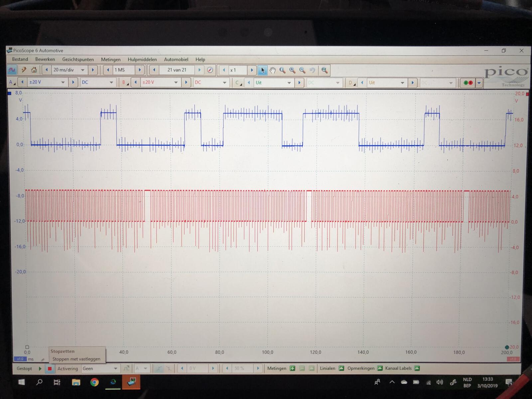Click the blue x1.0 time axis scale button
Viewport: 532px width, 399px height.
click(20, 359)
